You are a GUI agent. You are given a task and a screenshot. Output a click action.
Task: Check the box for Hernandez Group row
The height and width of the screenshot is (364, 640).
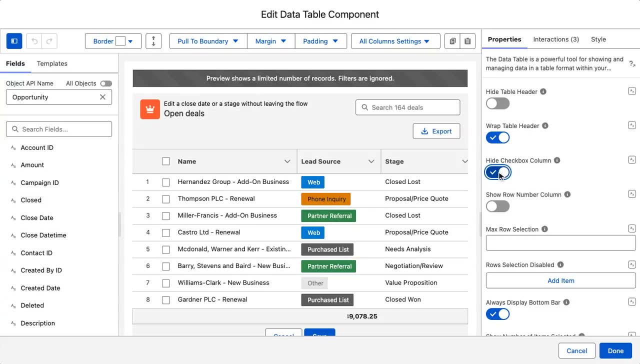click(x=166, y=182)
